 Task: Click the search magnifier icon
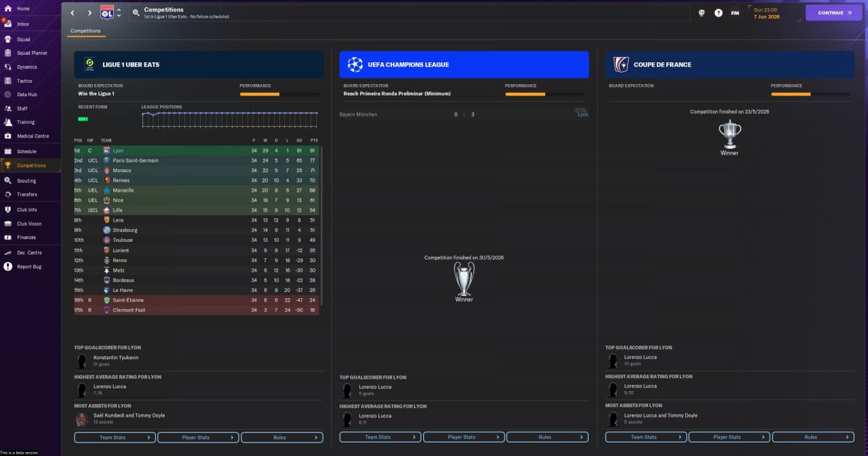coord(136,13)
